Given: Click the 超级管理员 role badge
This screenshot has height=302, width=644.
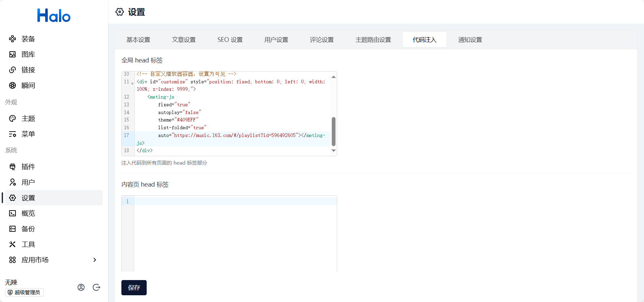Looking at the screenshot, I should point(24,292).
